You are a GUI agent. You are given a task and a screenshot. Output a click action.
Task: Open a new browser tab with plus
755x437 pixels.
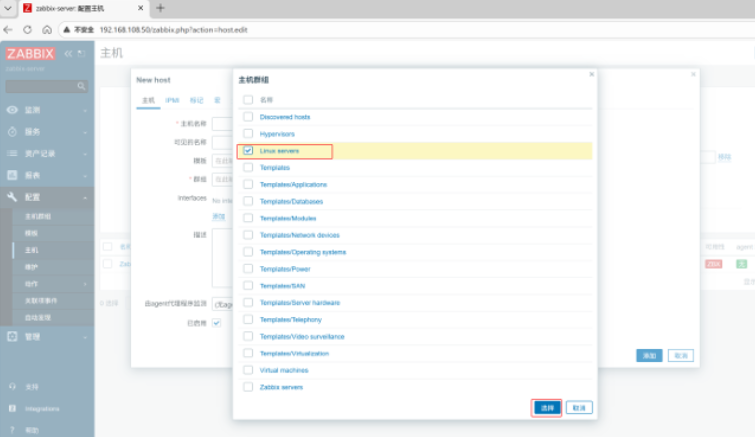(x=160, y=8)
